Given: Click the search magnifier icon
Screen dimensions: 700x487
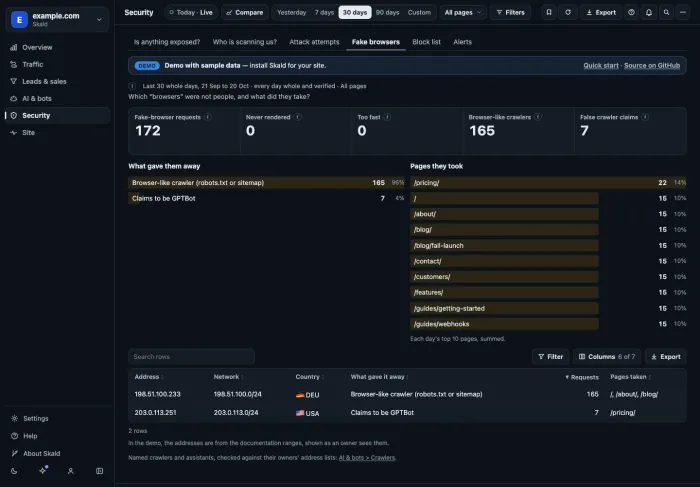Looking at the screenshot, I should pos(666,12).
